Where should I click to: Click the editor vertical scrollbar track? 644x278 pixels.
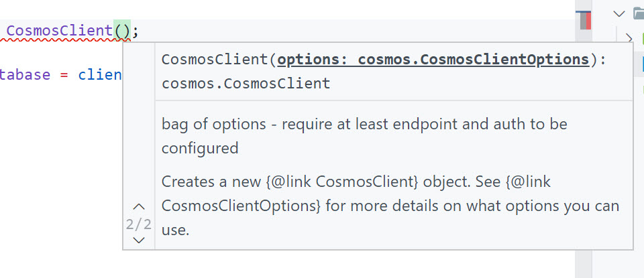584,167
